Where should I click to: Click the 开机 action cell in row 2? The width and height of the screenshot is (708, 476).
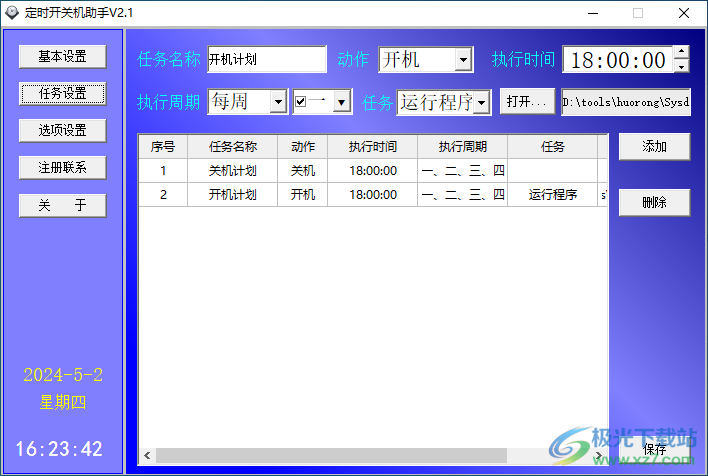pos(303,195)
